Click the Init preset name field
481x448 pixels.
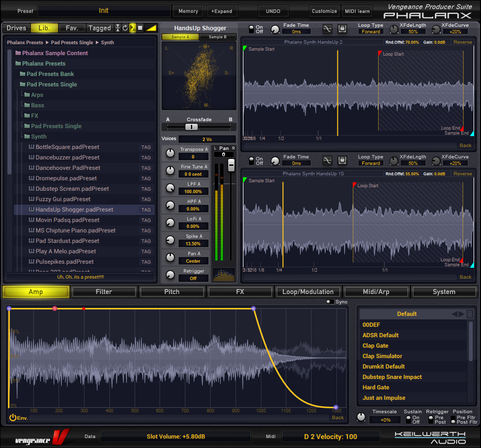tap(104, 11)
